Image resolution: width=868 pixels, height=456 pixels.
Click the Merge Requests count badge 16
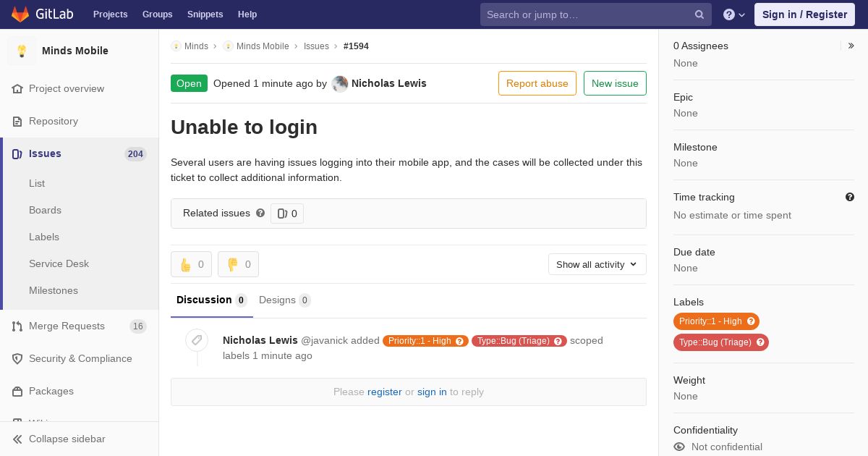[x=138, y=326]
